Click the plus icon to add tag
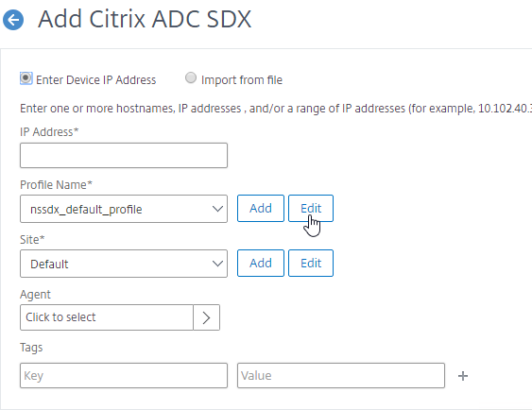 pyautogui.click(x=463, y=376)
